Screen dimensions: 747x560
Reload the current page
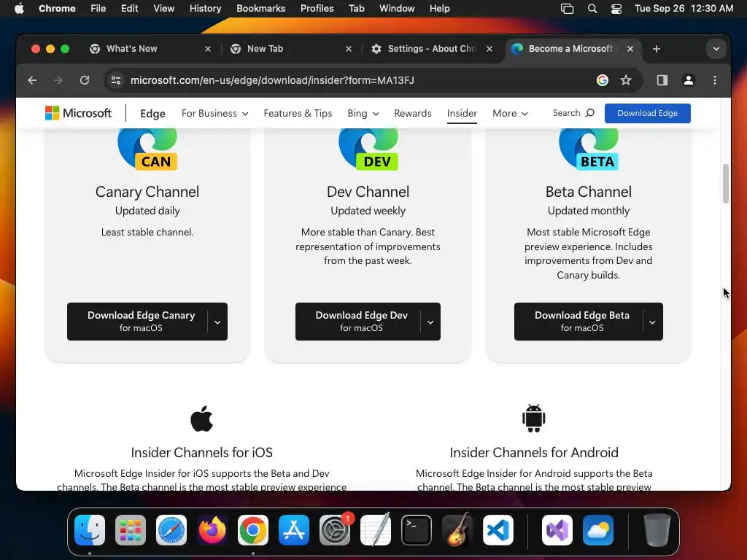pos(85,80)
